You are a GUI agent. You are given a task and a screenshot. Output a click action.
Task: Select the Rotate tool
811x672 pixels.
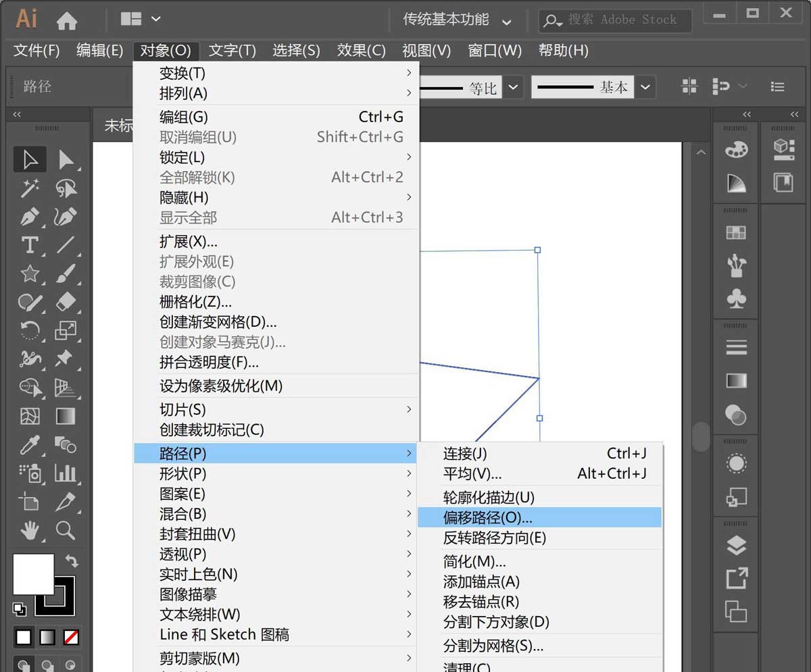tap(30, 330)
